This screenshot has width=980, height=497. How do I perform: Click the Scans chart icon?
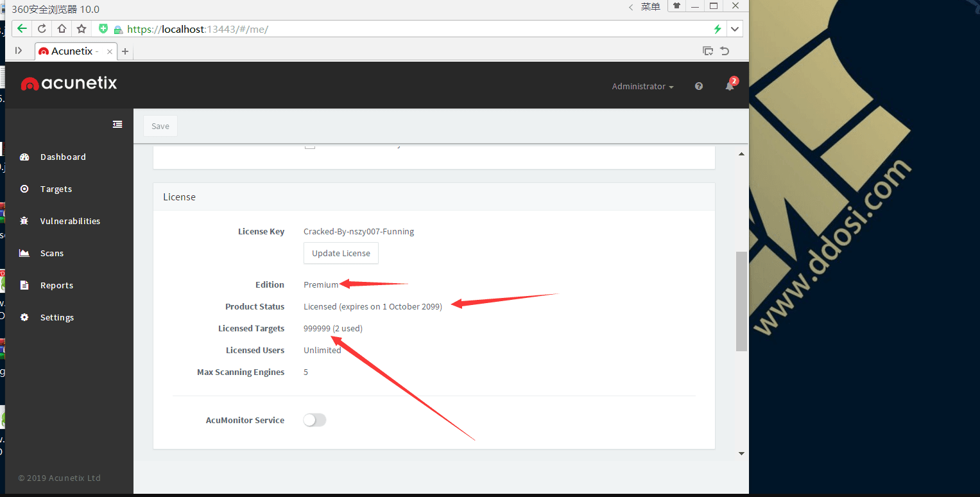pos(24,253)
